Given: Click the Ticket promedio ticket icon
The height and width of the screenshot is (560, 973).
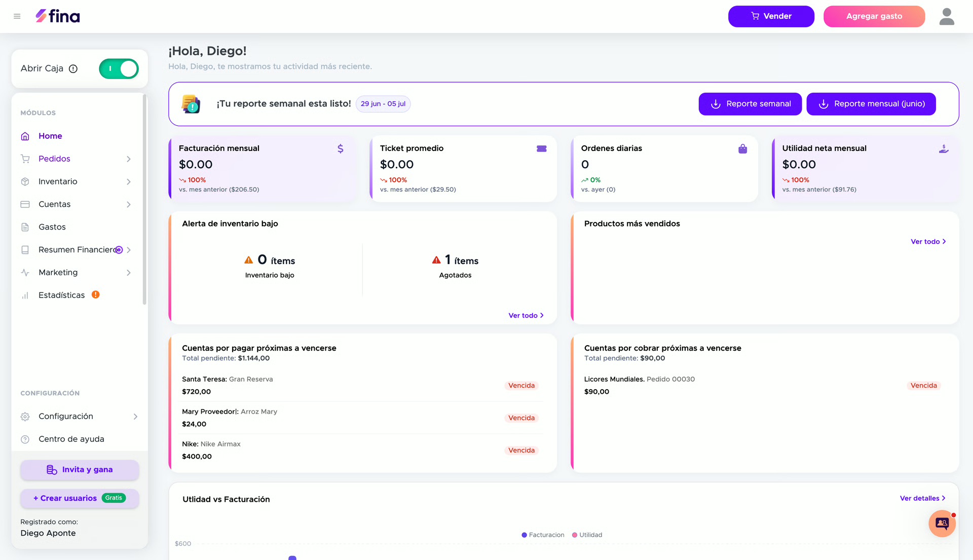Looking at the screenshot, I should tap(542, 148).
